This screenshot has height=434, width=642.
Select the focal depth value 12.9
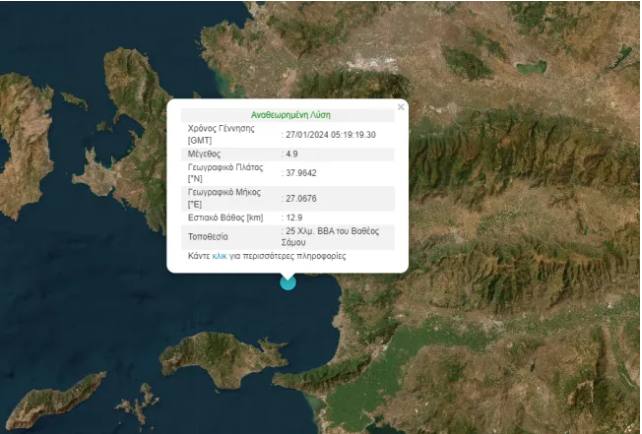[x=294, y=217]
